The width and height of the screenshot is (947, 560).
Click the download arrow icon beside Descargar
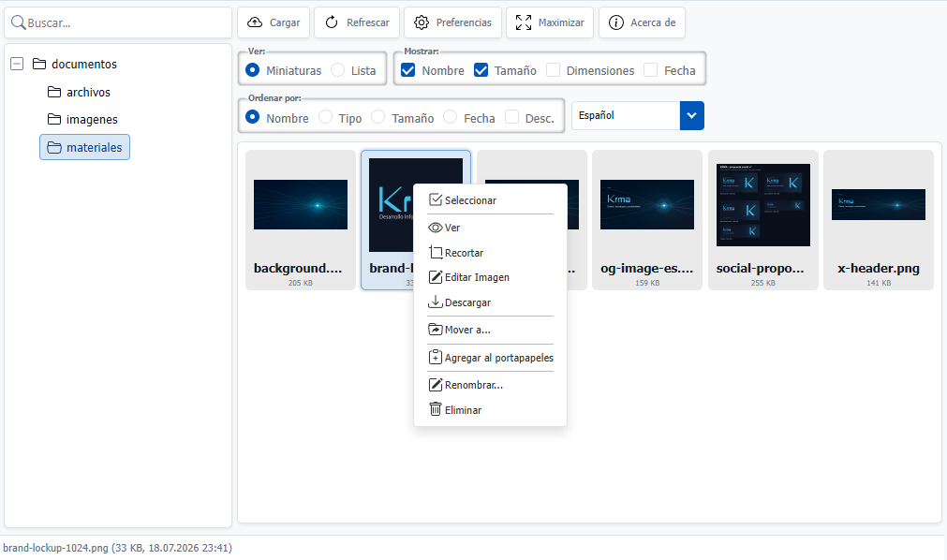point(435,302)
